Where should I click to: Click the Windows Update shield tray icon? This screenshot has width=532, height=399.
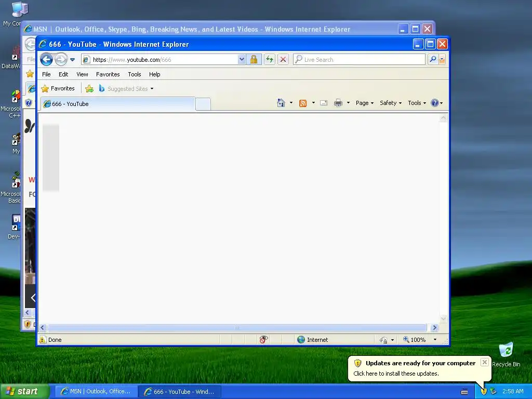tap(484, 391)
